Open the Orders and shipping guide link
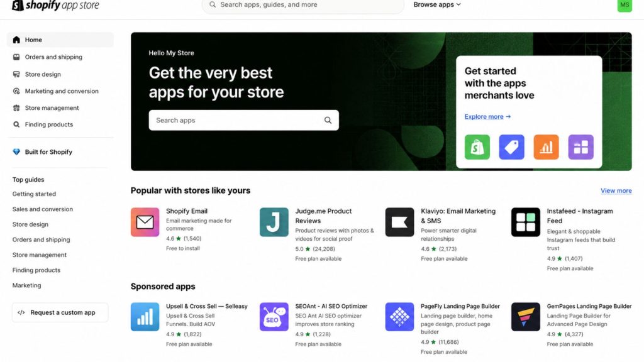The width and height of the screenshot is (644, 362). coord(41,239)
